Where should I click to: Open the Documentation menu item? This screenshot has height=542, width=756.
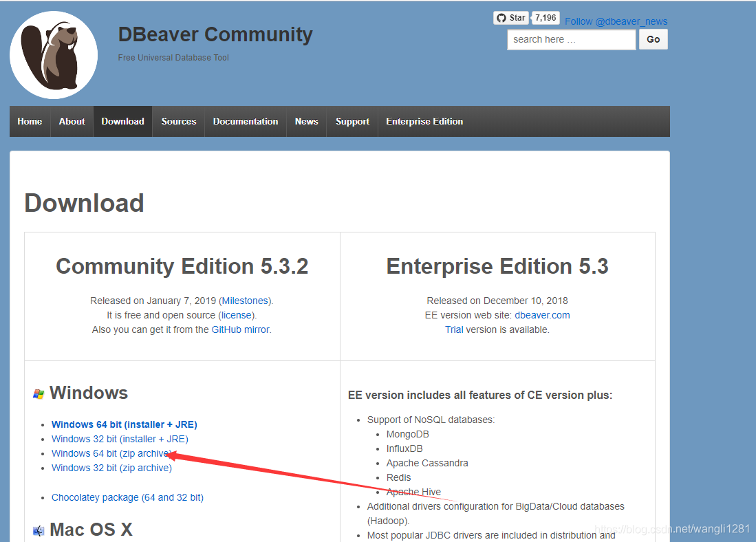pyautogui.click(x=246, y=122)
